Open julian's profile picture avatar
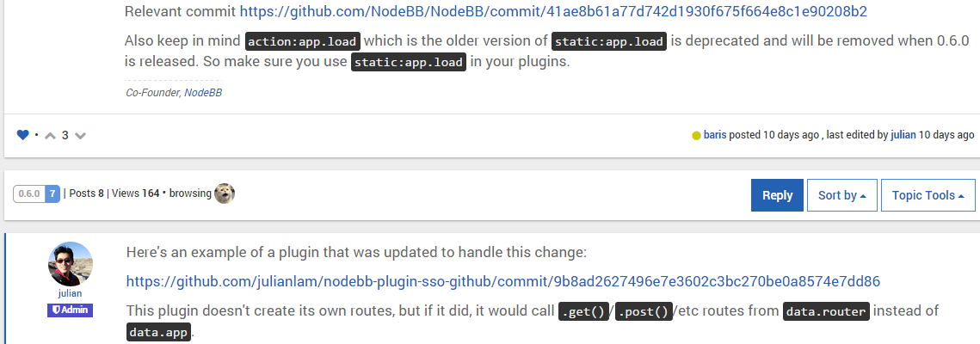The image size is (980, 344). (x=71, y=264)
